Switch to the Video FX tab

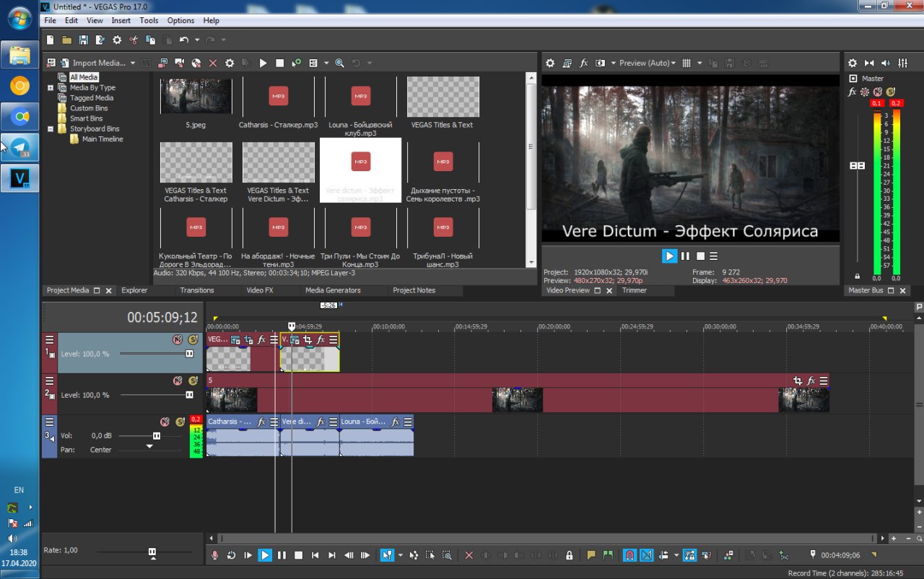[x=260, y=290]
